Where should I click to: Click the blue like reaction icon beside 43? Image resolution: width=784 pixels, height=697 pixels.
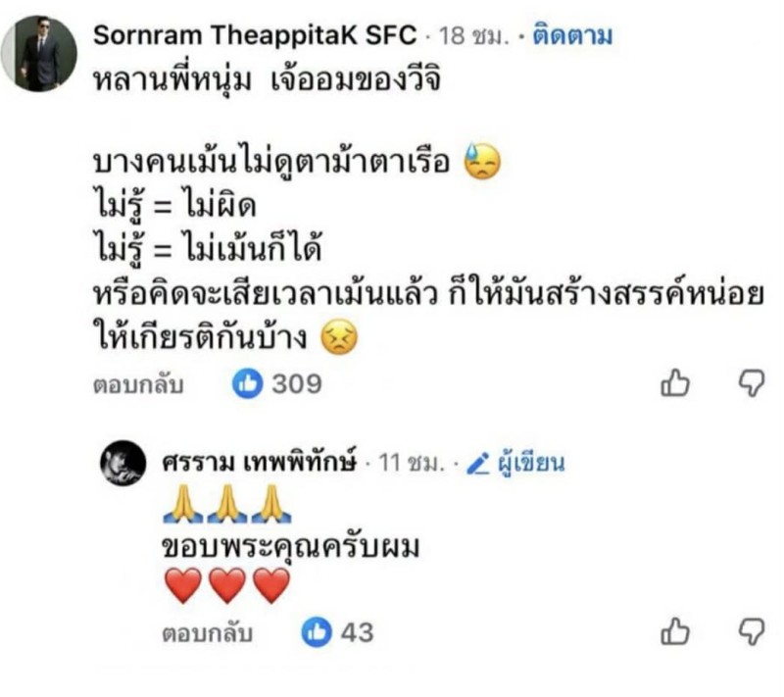click(x=317, y=633)
